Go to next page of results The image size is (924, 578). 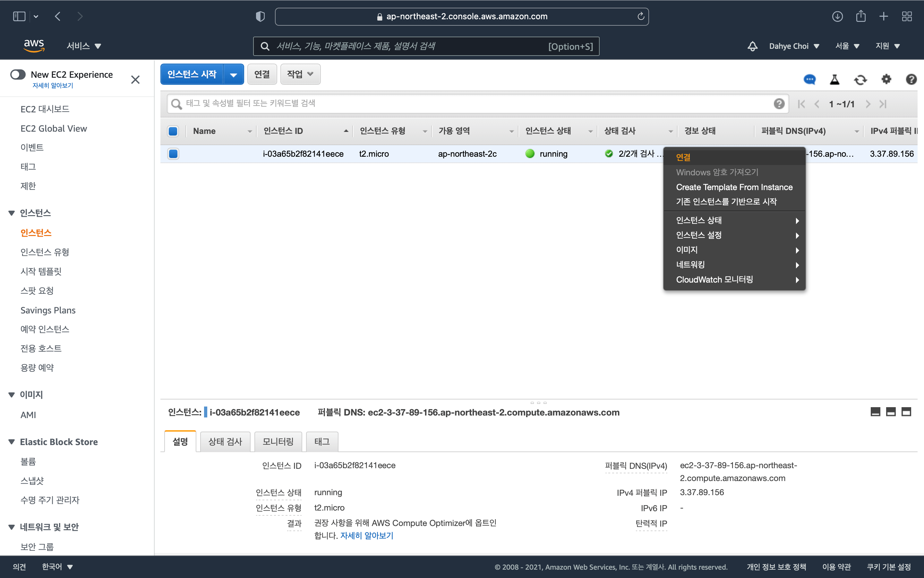[868, 104]
